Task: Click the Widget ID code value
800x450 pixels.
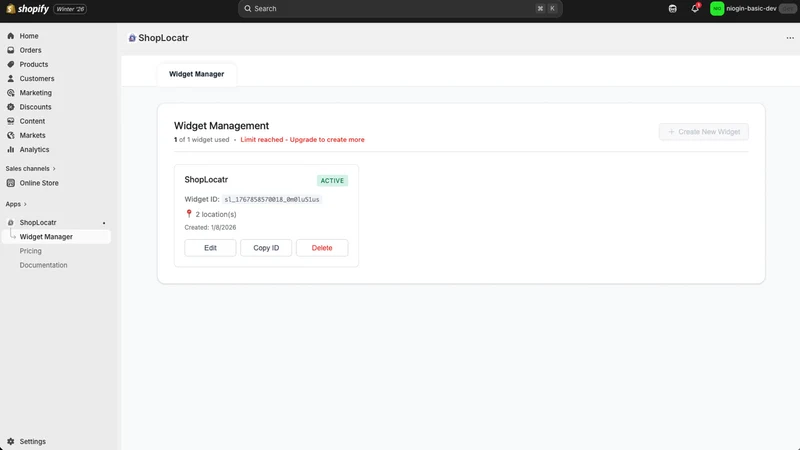Action: [272, 199]
